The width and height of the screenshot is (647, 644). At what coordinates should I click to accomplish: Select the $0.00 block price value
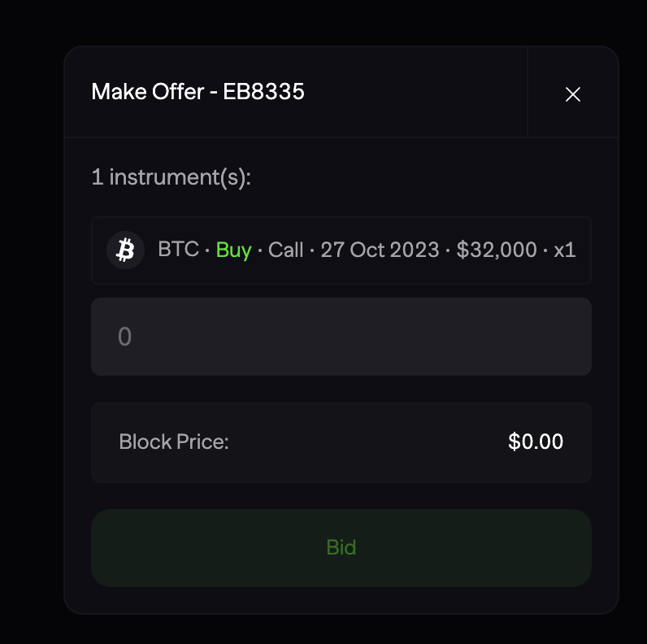pyautogui.click(x=536, y=442)
